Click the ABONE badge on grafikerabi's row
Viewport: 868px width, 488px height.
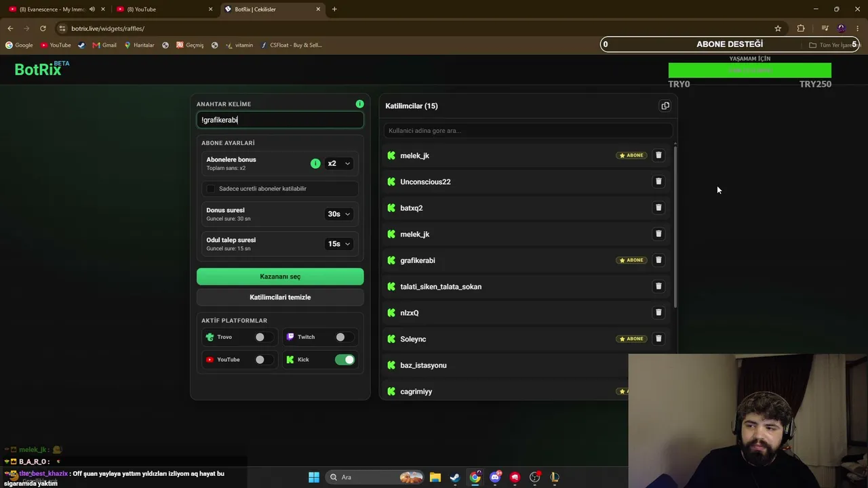tap(631, 260)
